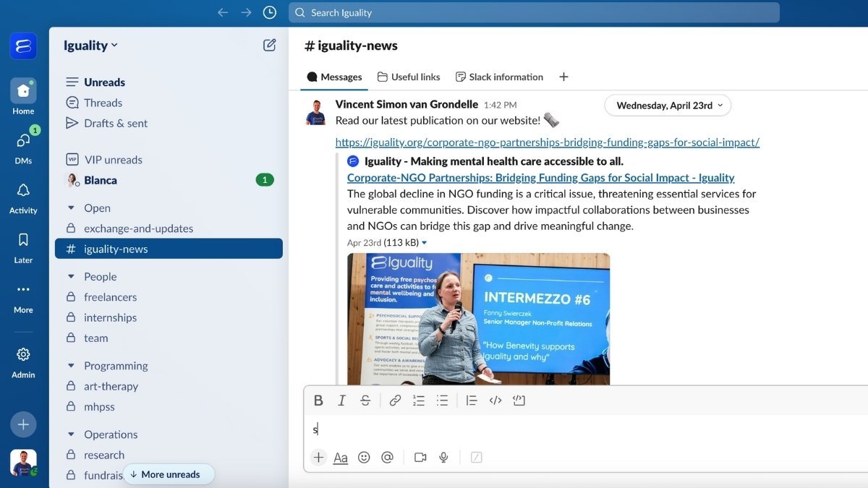Toggle the image preview arrow next to 113 kB

coord(425,243)
